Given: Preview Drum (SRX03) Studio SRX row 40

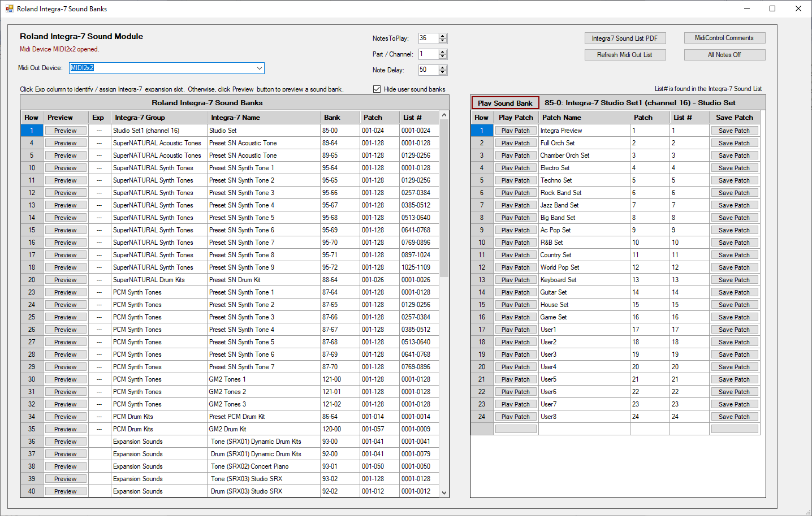Looking at the screenshot, I should (66, 491).
